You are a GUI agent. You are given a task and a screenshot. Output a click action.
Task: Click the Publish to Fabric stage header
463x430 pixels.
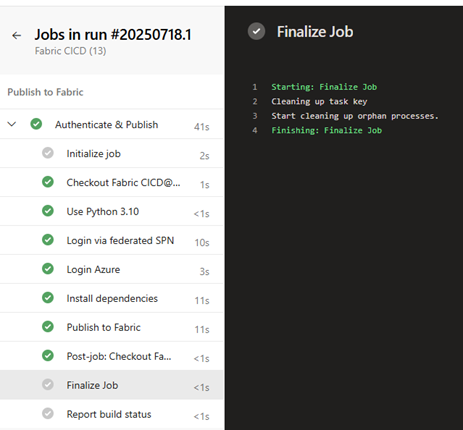click(45, 92)
